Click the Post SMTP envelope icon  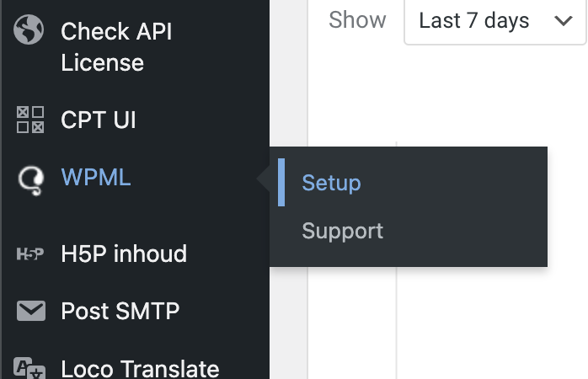click(31, 311)
